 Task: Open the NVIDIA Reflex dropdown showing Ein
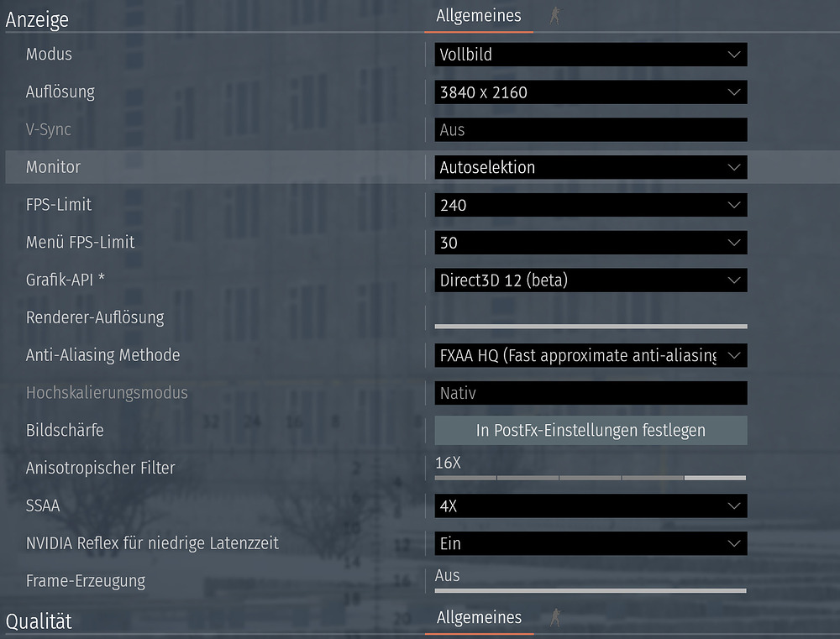click(591, 543)
